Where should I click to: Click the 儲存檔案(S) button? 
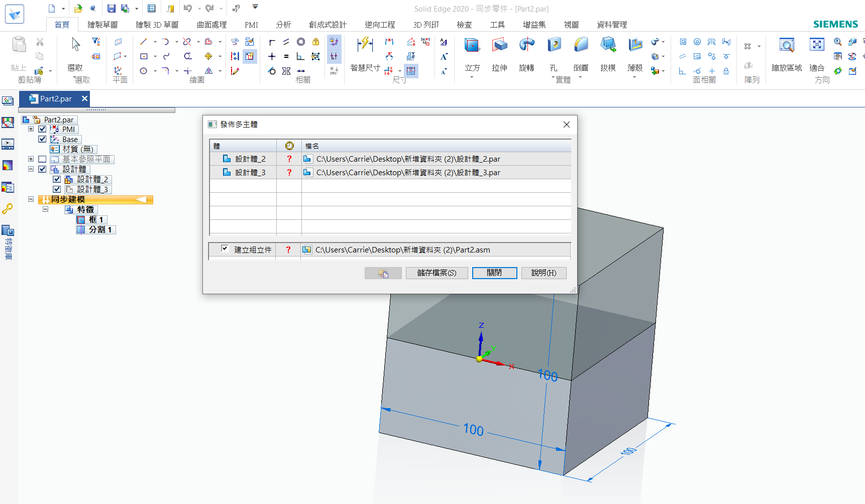[437, 273]
